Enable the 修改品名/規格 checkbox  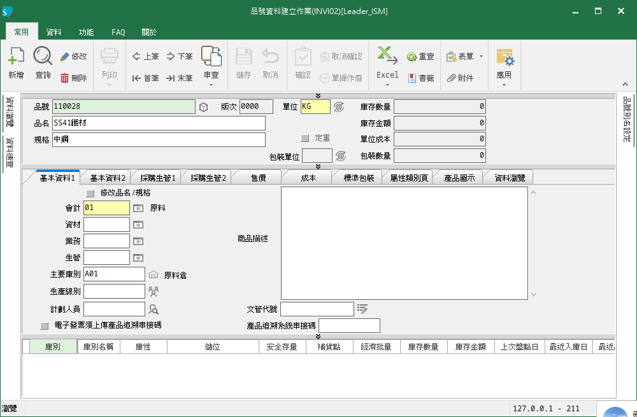(x=91, y=193)
